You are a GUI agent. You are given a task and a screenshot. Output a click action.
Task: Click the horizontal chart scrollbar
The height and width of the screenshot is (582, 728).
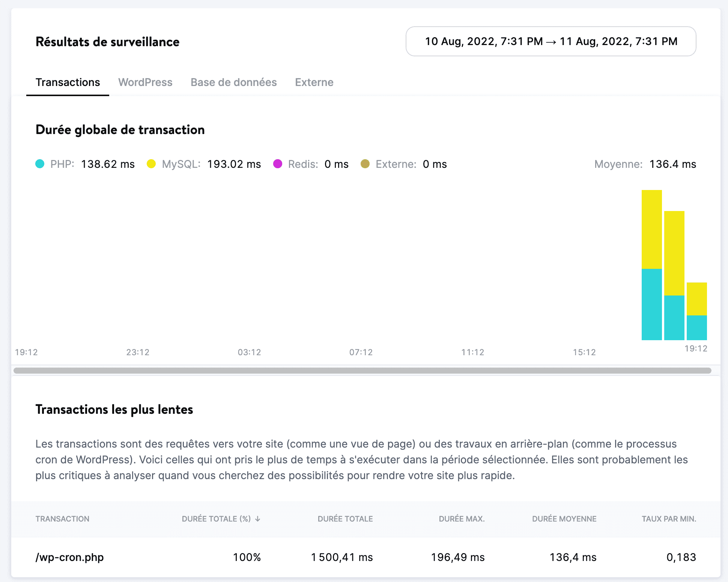click(362, 371)
